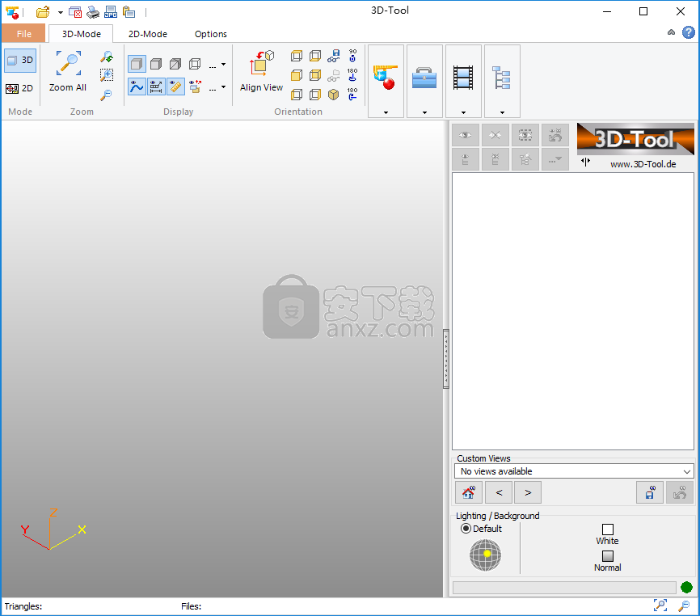Collapse the ribbon with the up chevron
700x616 pixels.
click(671, 32)
